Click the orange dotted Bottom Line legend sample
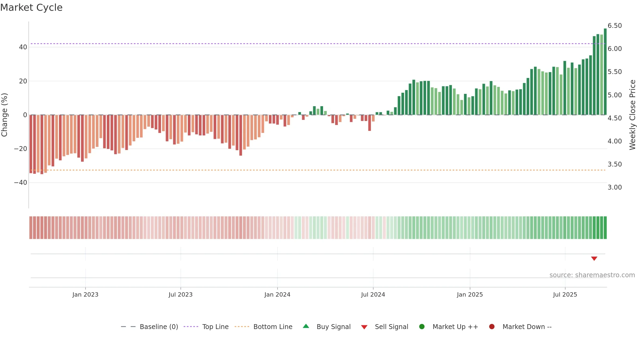644x362 pixels. [x=242, y=327]
